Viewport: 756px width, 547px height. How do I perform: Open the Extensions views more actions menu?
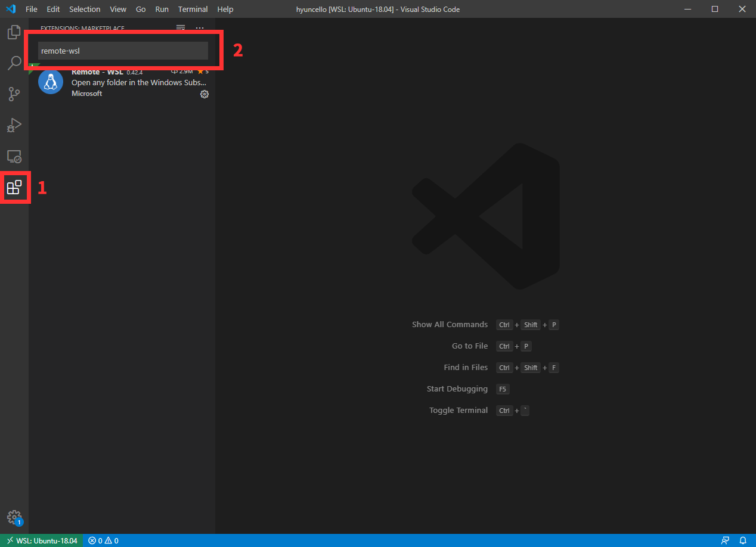coord(200,27)
